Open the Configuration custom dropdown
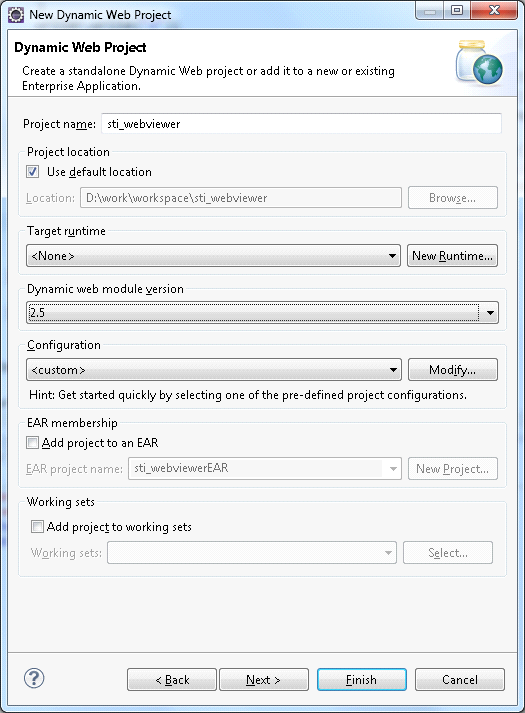The width and height of the screenshot is (525, 713). pos(214,370)
